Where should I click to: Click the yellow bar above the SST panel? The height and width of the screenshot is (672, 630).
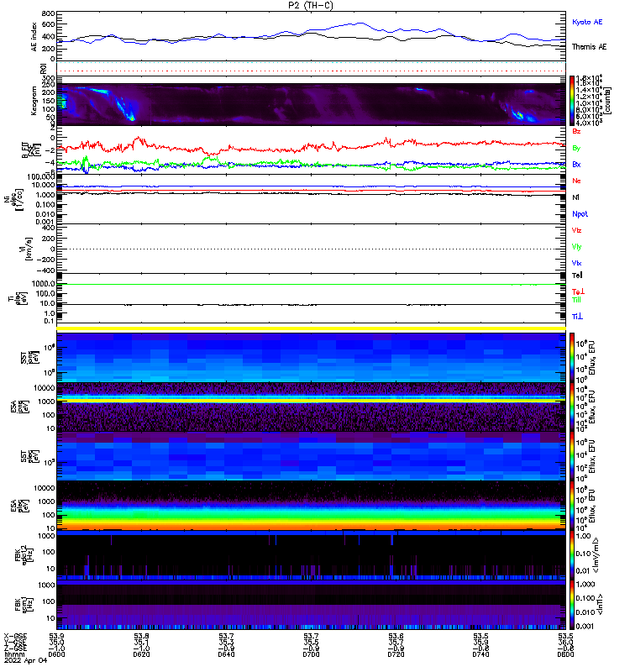click(x=311, y=328)
